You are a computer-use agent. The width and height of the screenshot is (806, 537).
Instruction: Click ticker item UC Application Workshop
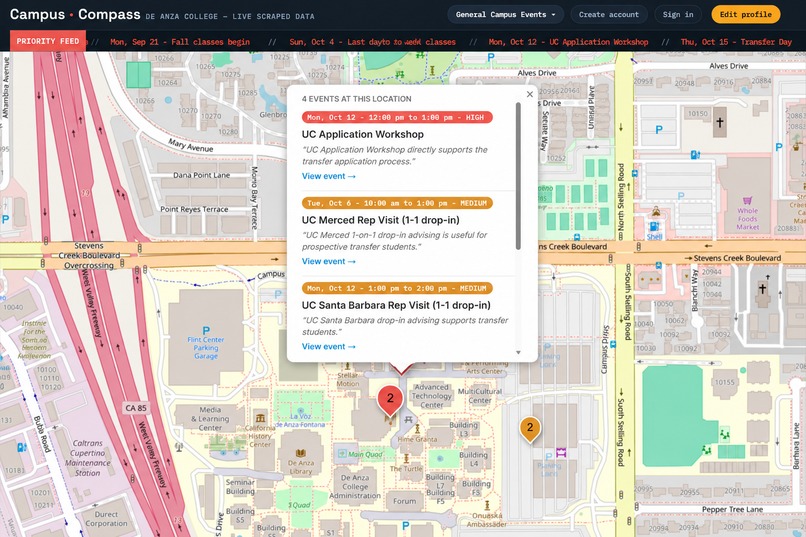point(568,42)
